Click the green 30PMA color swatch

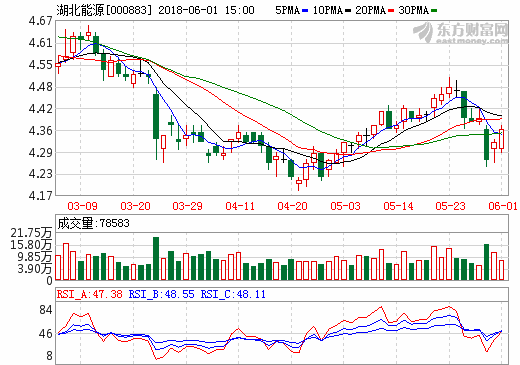(x=434, y=11)
